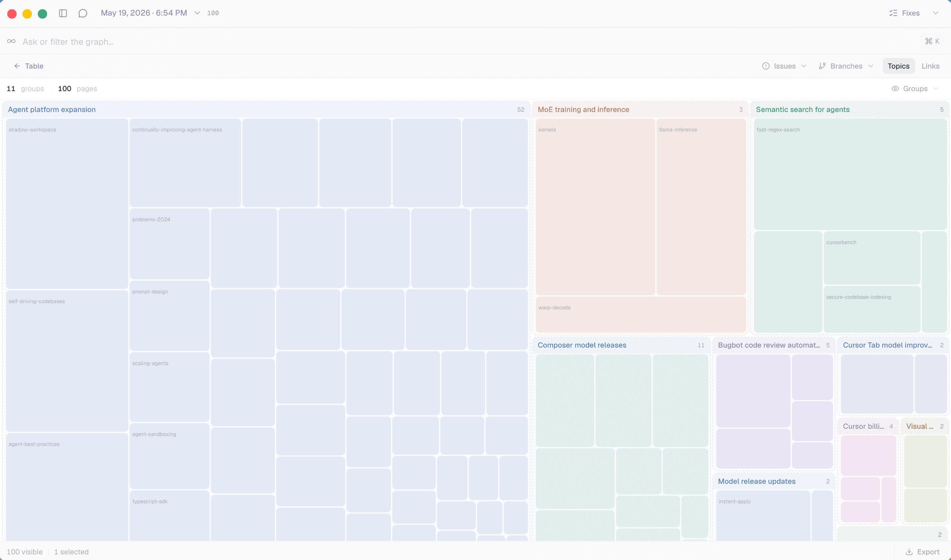The image size is (951, 560).
Task: Click the Export download icon
Action: pyautogui.click(x=909, y=552)
